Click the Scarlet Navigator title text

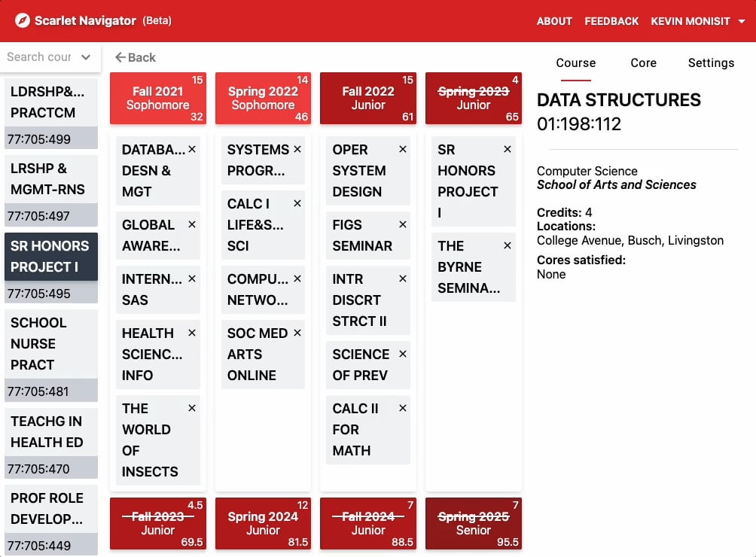[85, 21]
